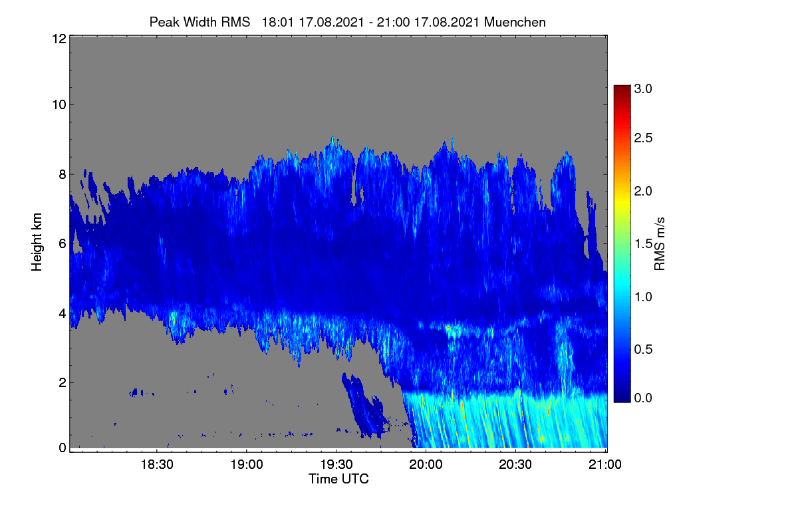Click the height axis label 2
798x532 pixels.
pyautogui.click(x=62, y=382)
